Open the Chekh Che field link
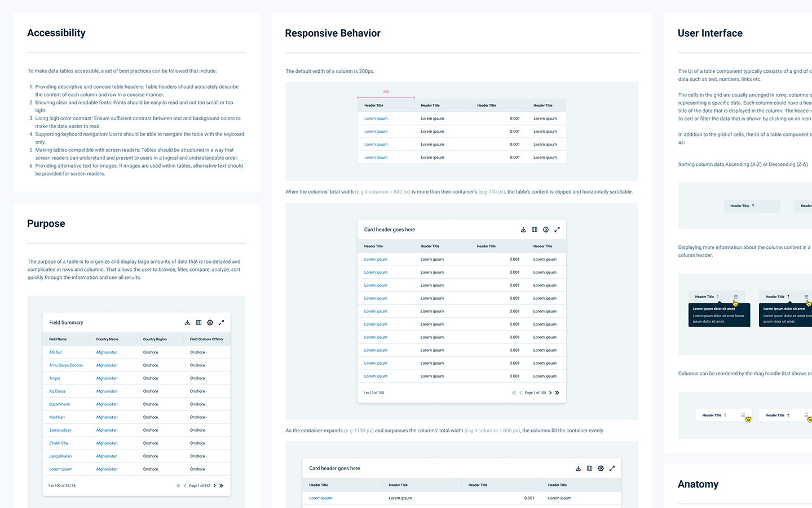This screenshot has height=508, width=812. pyautogui.click(x=59, y=443)
